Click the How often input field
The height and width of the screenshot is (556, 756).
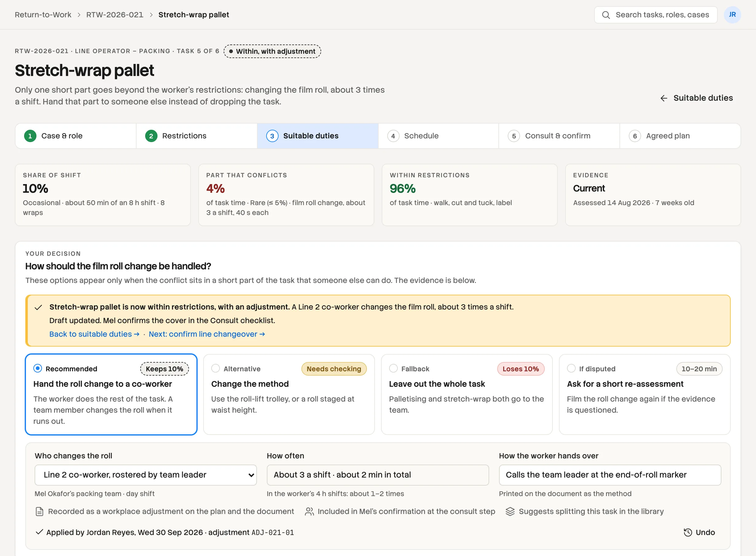[377, 475]
